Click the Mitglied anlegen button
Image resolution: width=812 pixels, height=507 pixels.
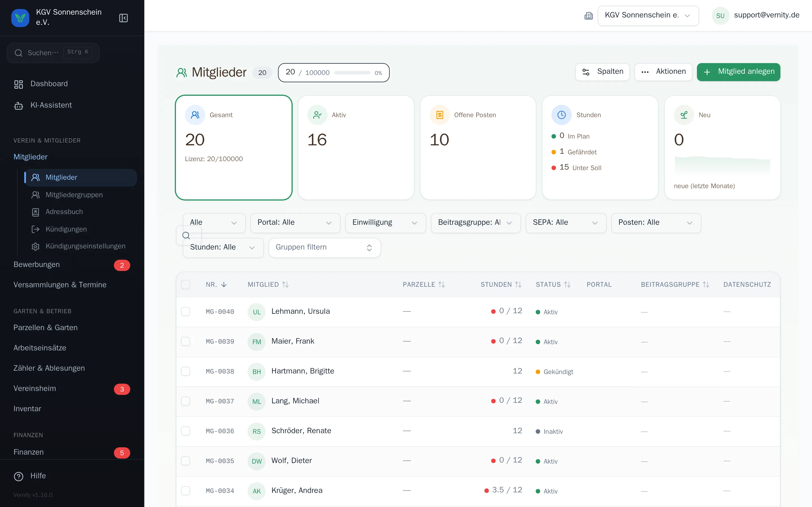(x=738, y=72)
